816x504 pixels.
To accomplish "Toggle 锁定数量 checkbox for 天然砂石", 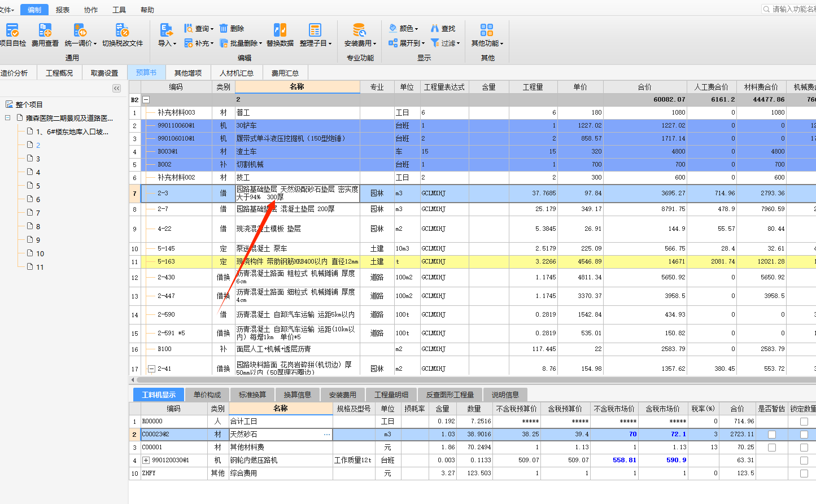I will [804, 435].
